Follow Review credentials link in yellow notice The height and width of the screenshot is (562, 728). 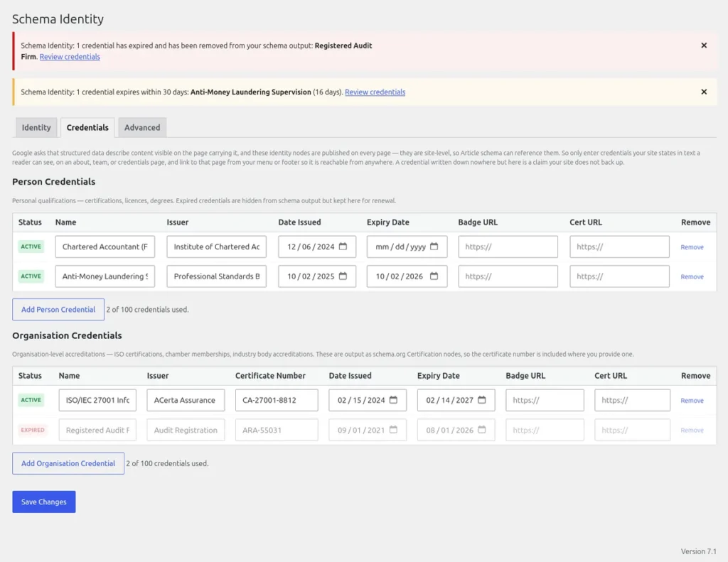375,92
